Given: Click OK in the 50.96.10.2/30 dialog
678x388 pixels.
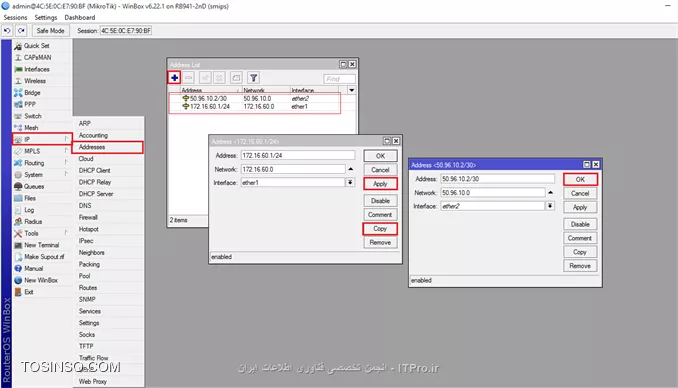Looking at the screenshot, I should [x=580, y=179].
